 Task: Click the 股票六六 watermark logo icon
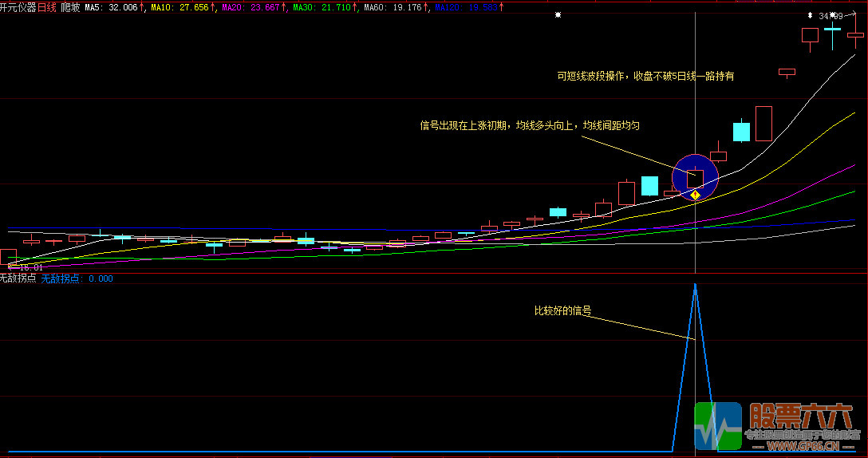(x=718, y=425)
